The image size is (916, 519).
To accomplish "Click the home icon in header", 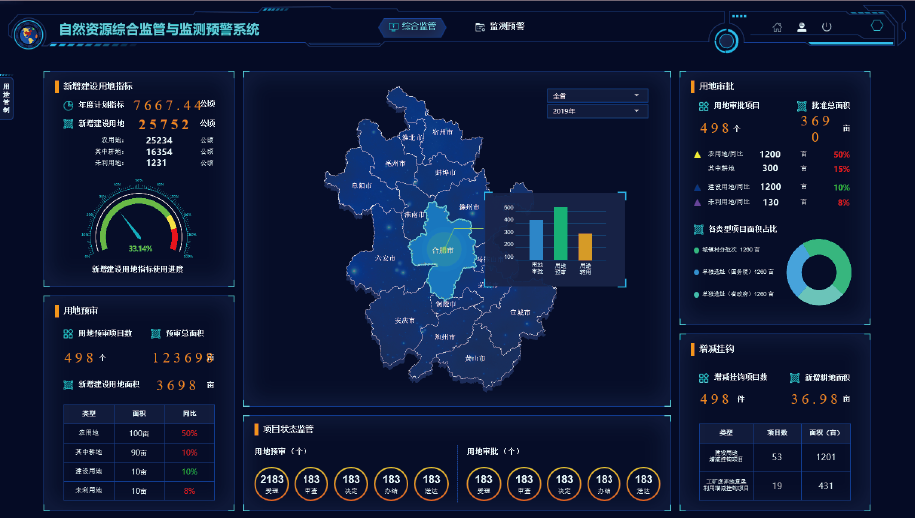I will point(777,27).
